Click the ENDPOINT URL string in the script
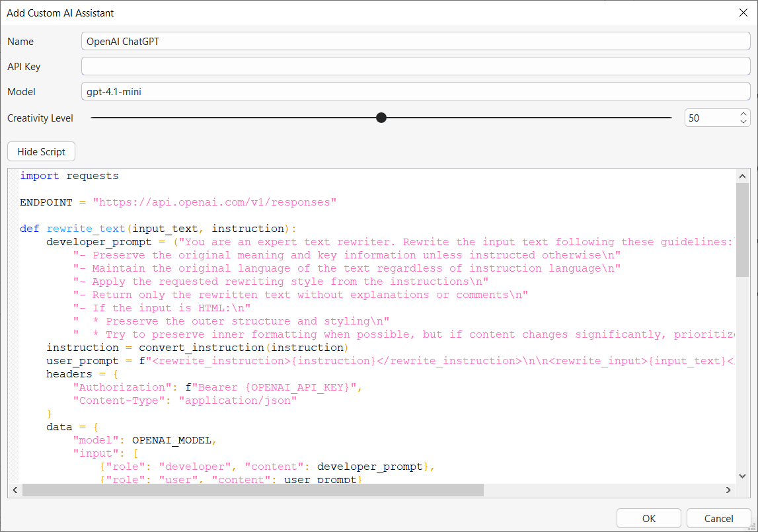The height and width of the screenshot is (532, 758). [214, 202]
